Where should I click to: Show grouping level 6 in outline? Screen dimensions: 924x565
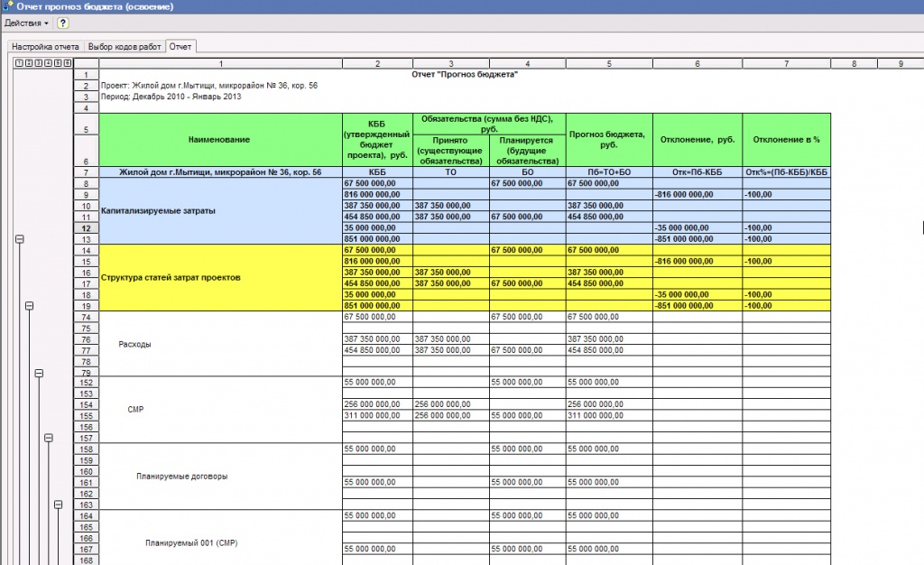(67, 63)
